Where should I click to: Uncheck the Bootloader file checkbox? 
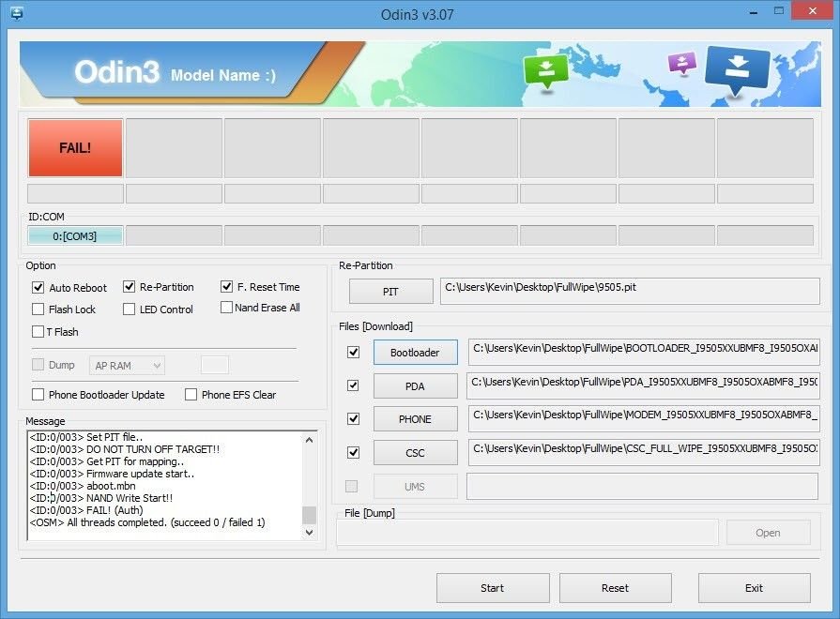point(353,353)
